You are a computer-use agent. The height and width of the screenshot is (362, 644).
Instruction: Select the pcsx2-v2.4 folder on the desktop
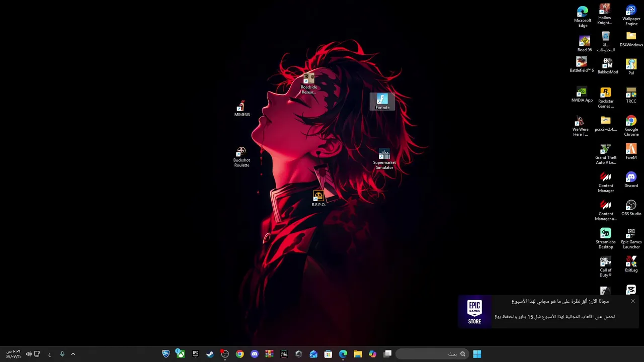[605, 124]
